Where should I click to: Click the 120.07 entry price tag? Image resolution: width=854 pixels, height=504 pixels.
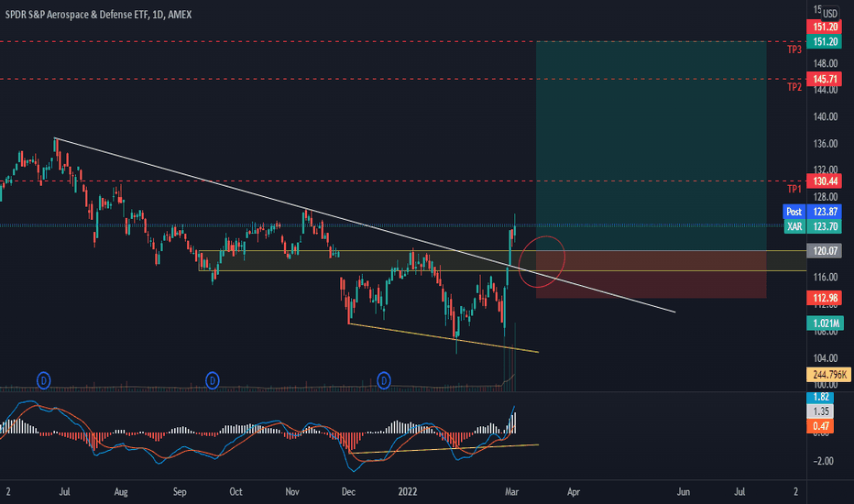(x=824, y=251)
